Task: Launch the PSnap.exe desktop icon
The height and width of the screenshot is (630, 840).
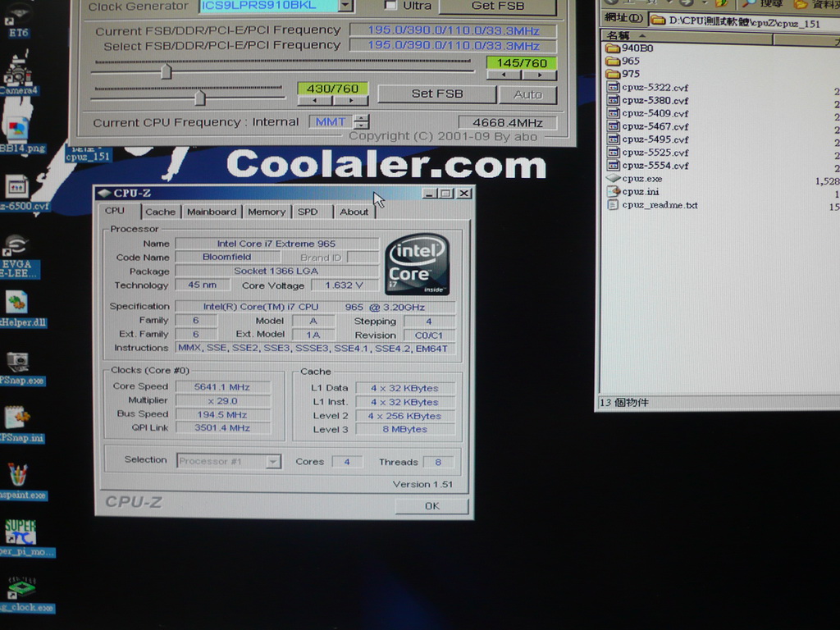Action: [21, 368]
